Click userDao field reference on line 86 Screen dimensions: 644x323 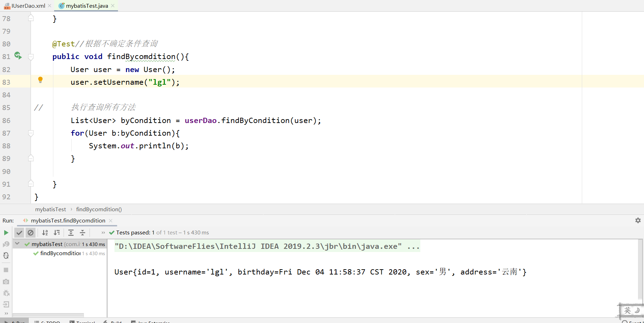(x=201, y=121)
